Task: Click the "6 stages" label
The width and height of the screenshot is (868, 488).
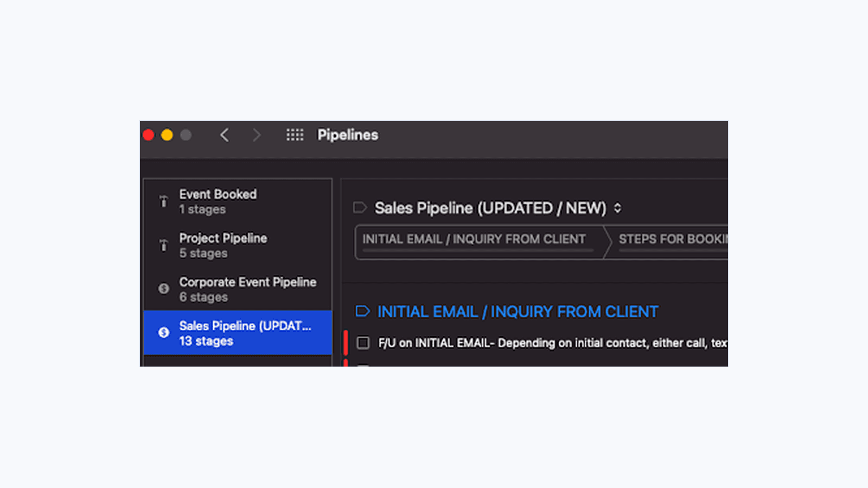Action: (203, 297)
